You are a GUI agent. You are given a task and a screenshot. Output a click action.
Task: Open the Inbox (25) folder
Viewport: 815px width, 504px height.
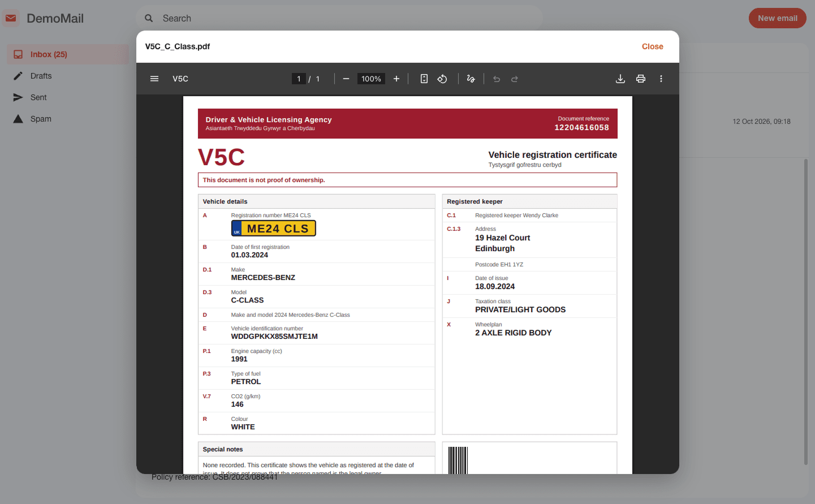coord(68,54)
